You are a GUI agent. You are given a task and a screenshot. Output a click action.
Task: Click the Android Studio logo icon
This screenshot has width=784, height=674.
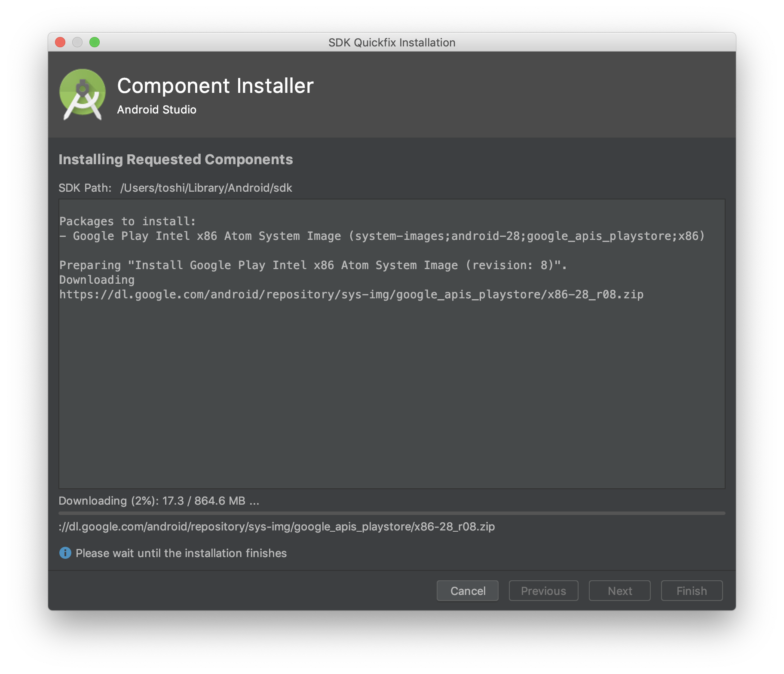83,94
